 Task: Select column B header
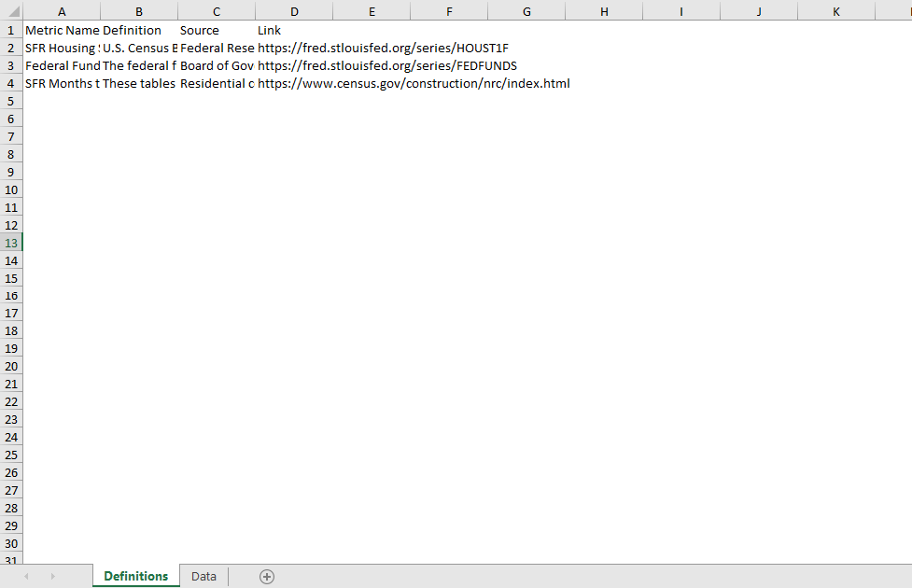[139, 11]
